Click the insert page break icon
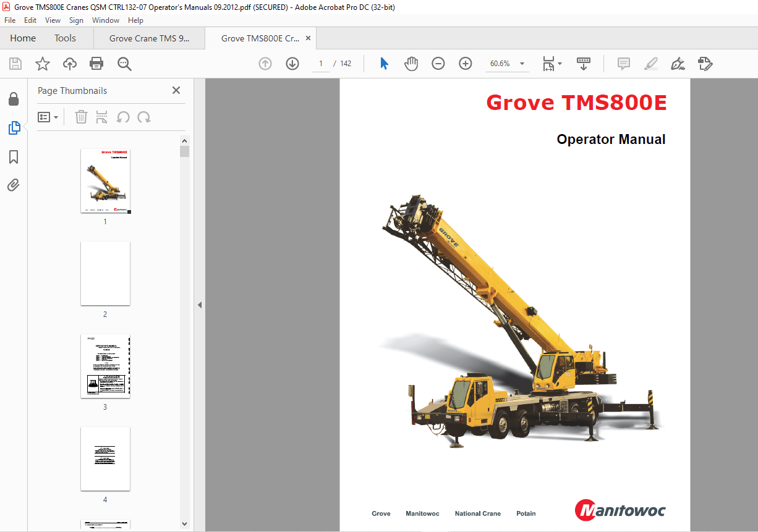The height and width of the screenshot is (532, 758). [102, 117]
